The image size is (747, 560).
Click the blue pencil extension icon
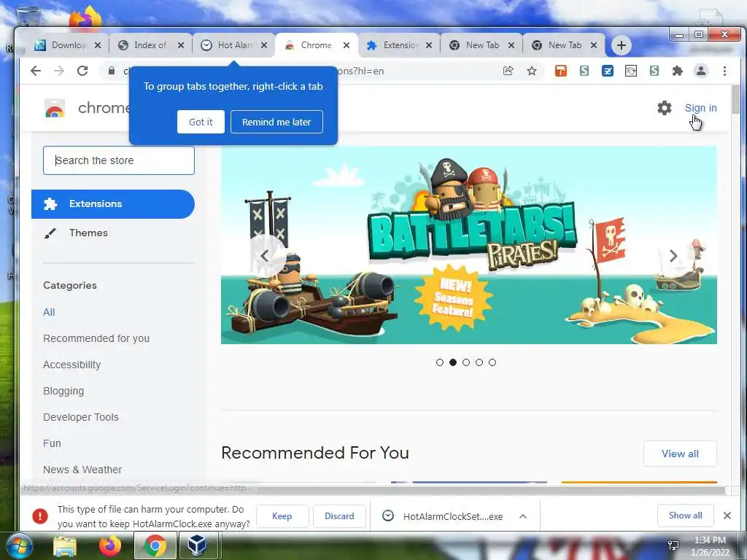[608, 71]
